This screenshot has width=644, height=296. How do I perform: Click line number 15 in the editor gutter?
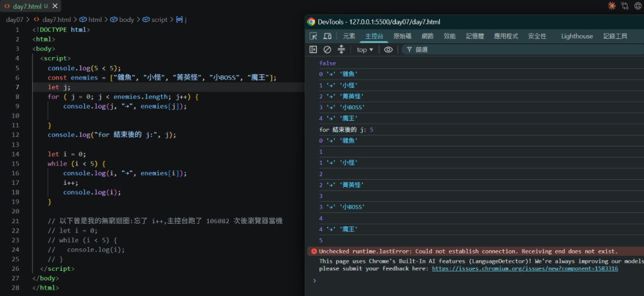[x=16, y=163]
